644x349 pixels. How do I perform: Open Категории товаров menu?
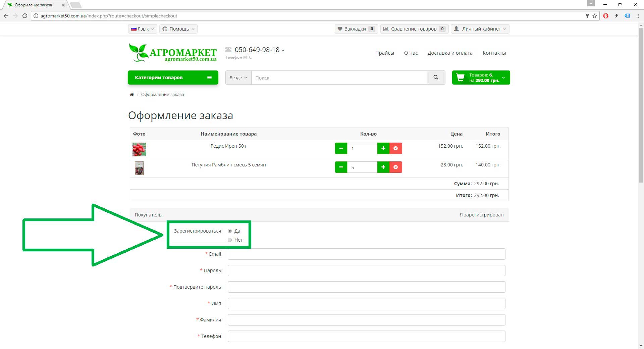coord(173,78)
